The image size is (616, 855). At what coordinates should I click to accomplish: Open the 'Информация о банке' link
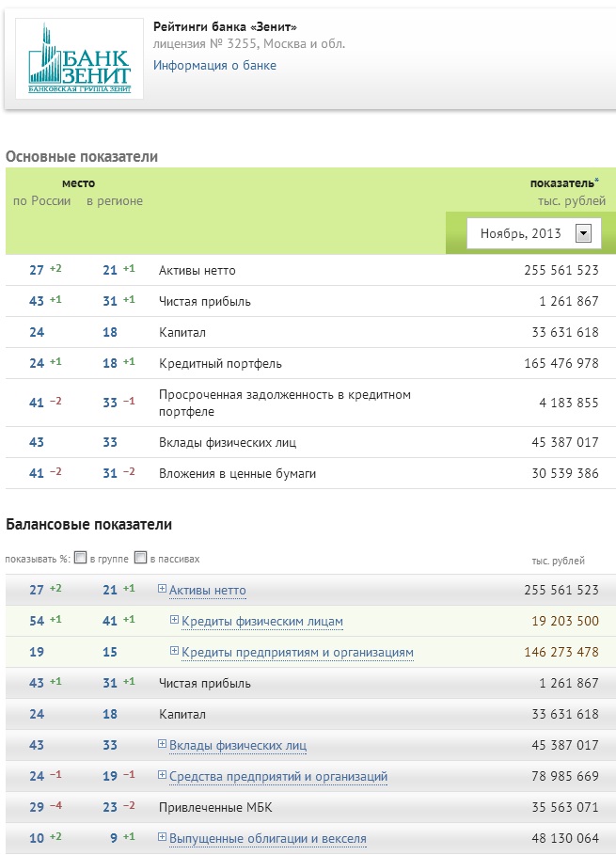(214, 66)
